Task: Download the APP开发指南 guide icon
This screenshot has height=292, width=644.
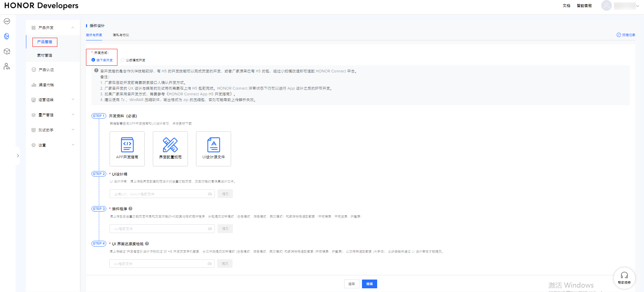Action: 127,145
